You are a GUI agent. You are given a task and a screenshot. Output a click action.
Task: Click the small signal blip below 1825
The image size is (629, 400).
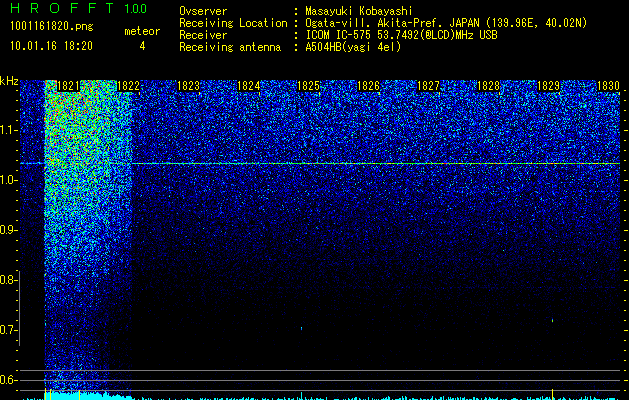pos(301,329)
